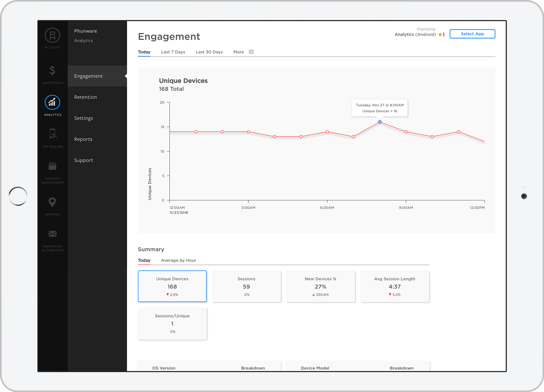Switch to the Last 7 Days tab
544x392 pixels.
point(173,52)
